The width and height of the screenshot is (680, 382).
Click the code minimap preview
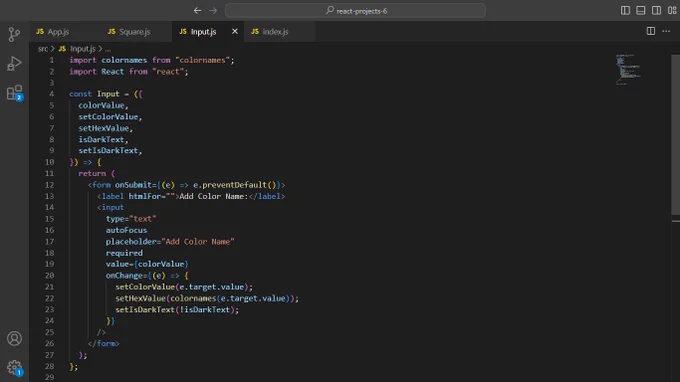click(628, 69)
